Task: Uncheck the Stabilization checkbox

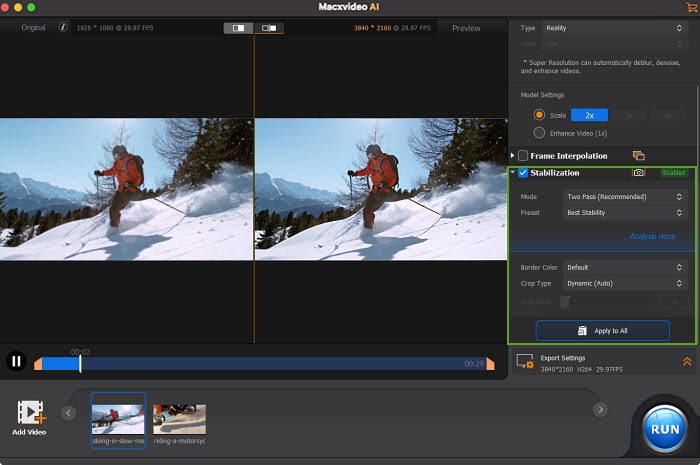Action: coord(523,173)
